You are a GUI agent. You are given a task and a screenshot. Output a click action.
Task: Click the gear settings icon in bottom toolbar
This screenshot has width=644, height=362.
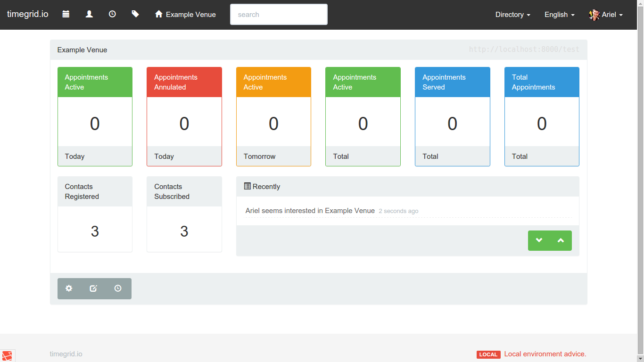coord(69,288)
